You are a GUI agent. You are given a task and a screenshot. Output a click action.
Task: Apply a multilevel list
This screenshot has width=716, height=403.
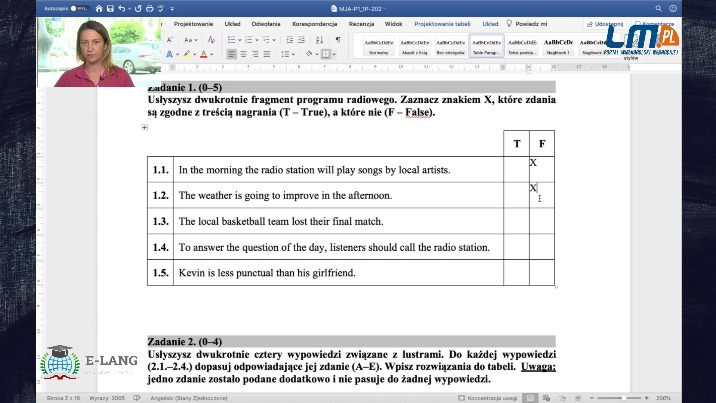(x=266, y=40)
